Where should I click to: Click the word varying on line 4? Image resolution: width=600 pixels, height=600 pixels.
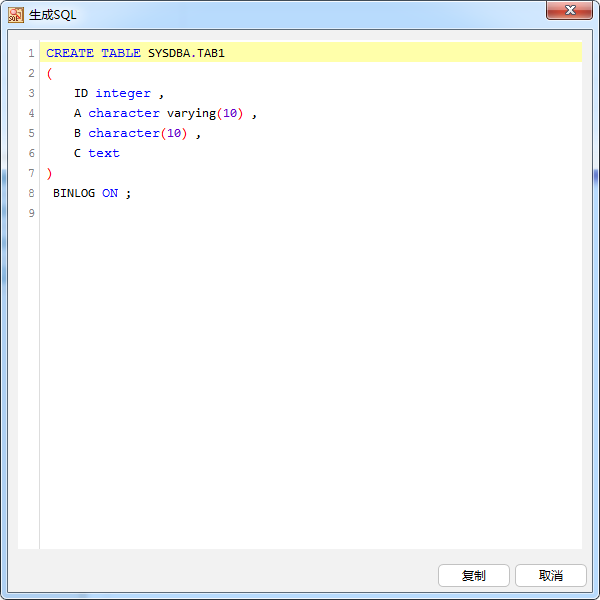pos(191,113)
